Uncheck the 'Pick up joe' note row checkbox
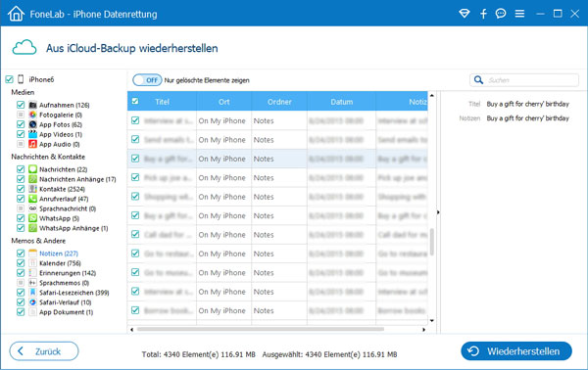The height and width of the screenshot is (370, 588). 135,177
